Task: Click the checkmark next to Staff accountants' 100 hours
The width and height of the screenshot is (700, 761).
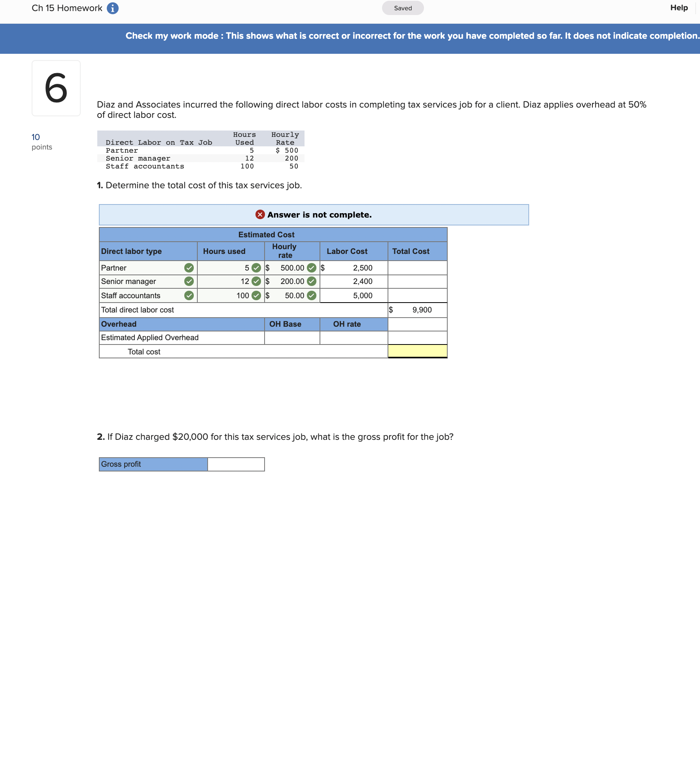Action: click(x=256, y=295)
